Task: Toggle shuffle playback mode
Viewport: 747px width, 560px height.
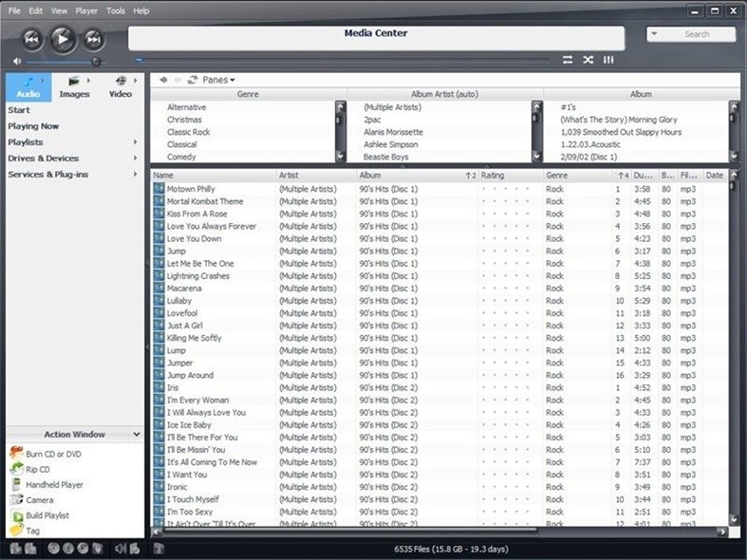Action: pyautogui.click(x=588, y=60)
